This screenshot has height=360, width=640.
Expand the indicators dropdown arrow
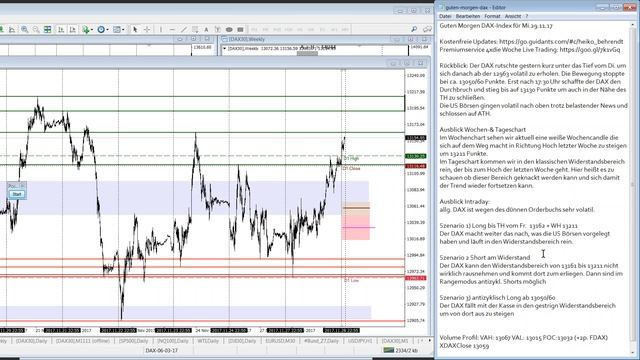pyautogui.click(x=92, y=29)
